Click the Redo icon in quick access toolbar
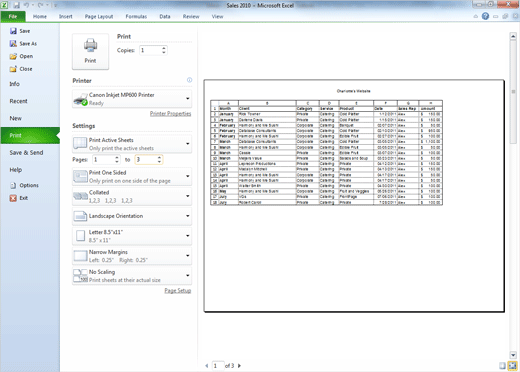The image size is (520, 372). [41, 5]
